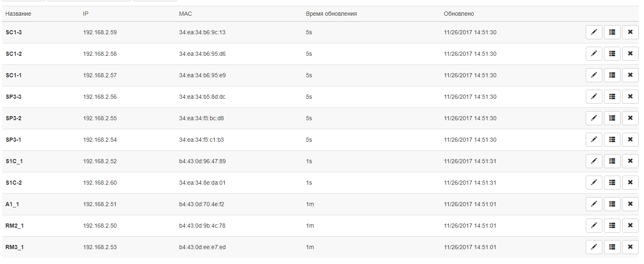This screenshot has width=644, height=264.
Task: Click the Обновлено column header
Action: (459, 14)
